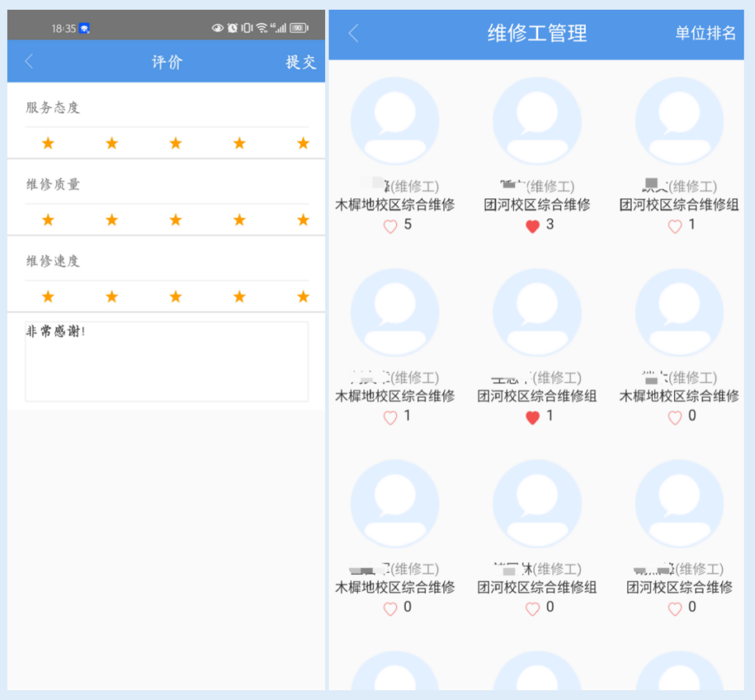Open 单位排名 in the top-right header

[x=704, y=34]
